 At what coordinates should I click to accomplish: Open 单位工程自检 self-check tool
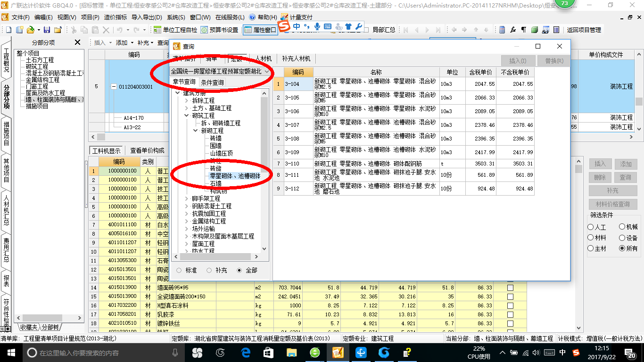[x=175, y=30]
